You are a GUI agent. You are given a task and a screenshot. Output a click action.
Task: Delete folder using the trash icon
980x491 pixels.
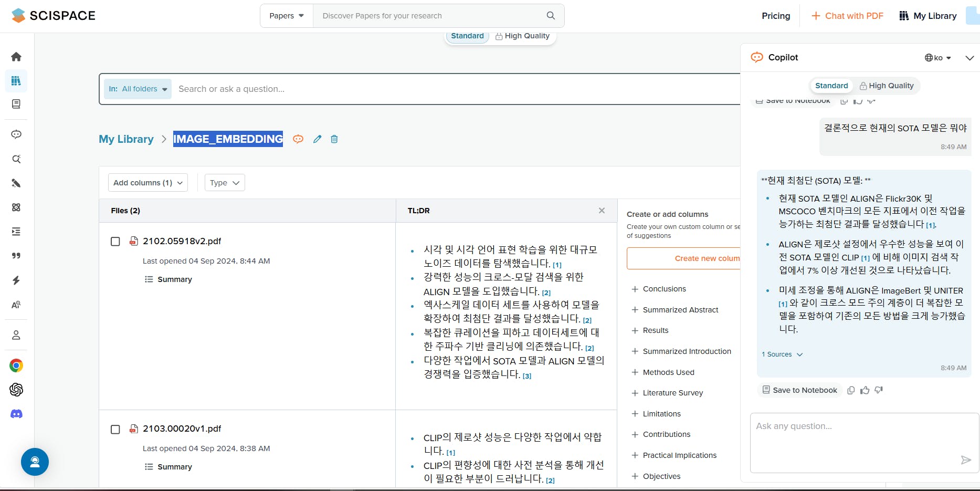point(334,139)
